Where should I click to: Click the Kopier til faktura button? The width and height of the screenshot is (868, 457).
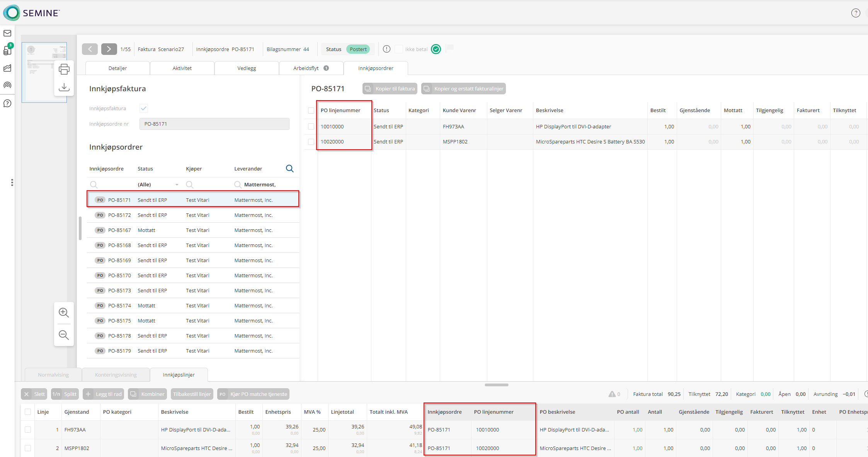(x=390, y=89)
